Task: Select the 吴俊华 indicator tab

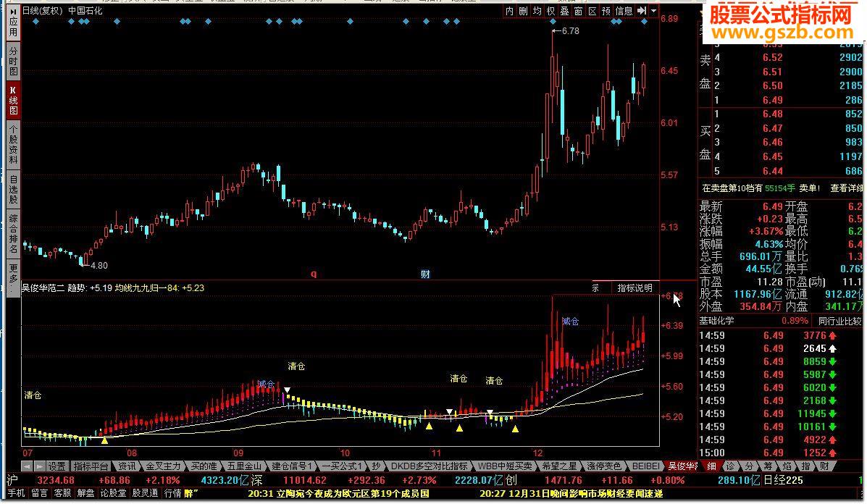Action: tap(682, 466)
